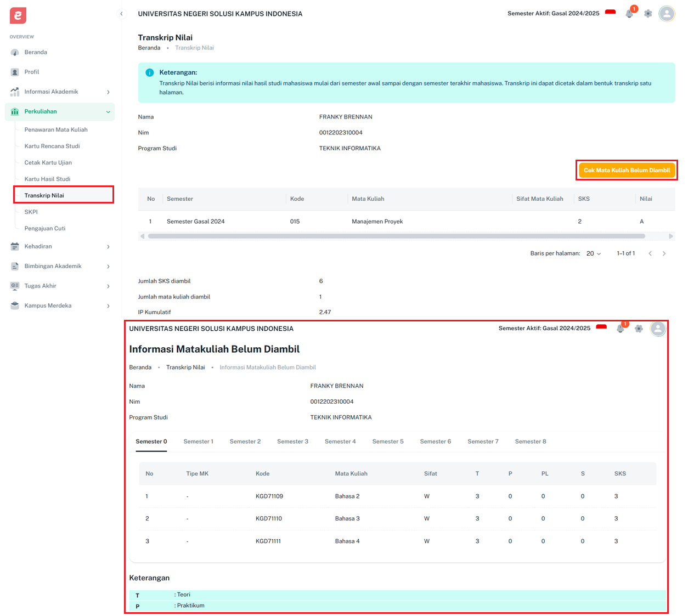688x616 pixels.
Task: Collapse the sidebar with the arrow icon
Action: [121, 14]
